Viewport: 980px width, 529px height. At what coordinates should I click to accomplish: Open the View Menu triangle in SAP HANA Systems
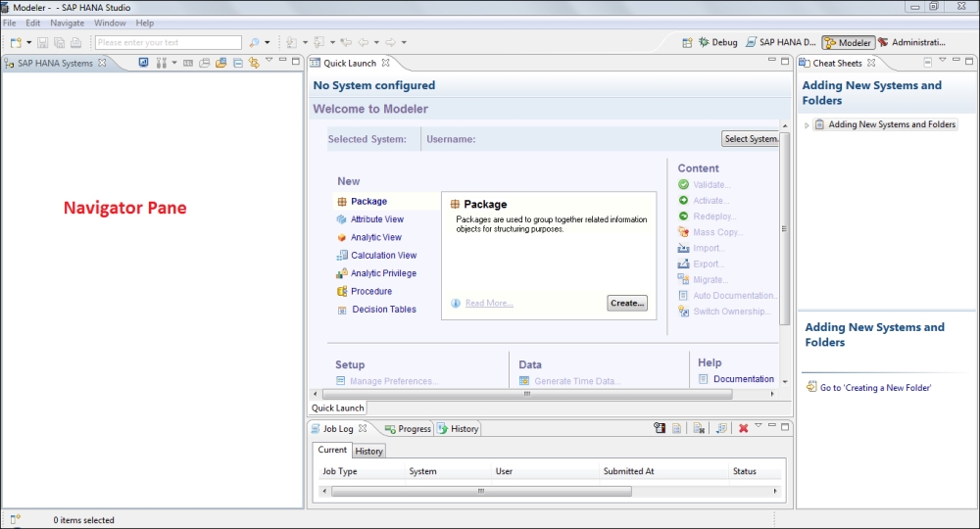pos(269,60)
